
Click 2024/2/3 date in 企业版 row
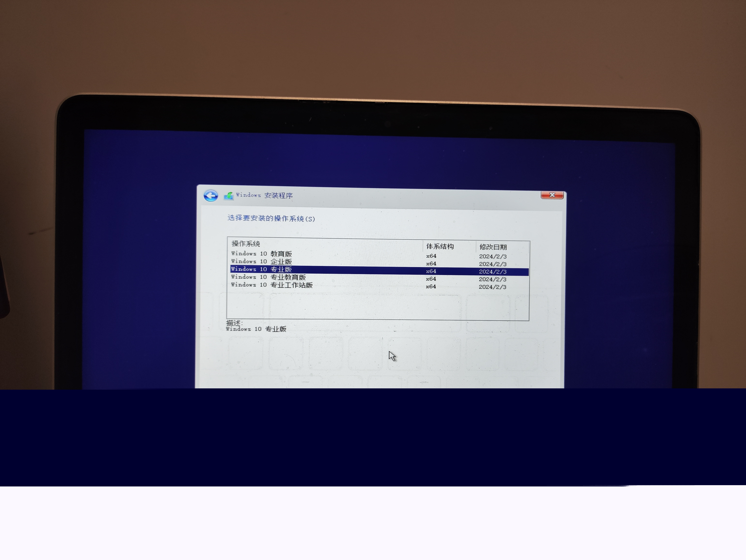(x=493, y=264)
